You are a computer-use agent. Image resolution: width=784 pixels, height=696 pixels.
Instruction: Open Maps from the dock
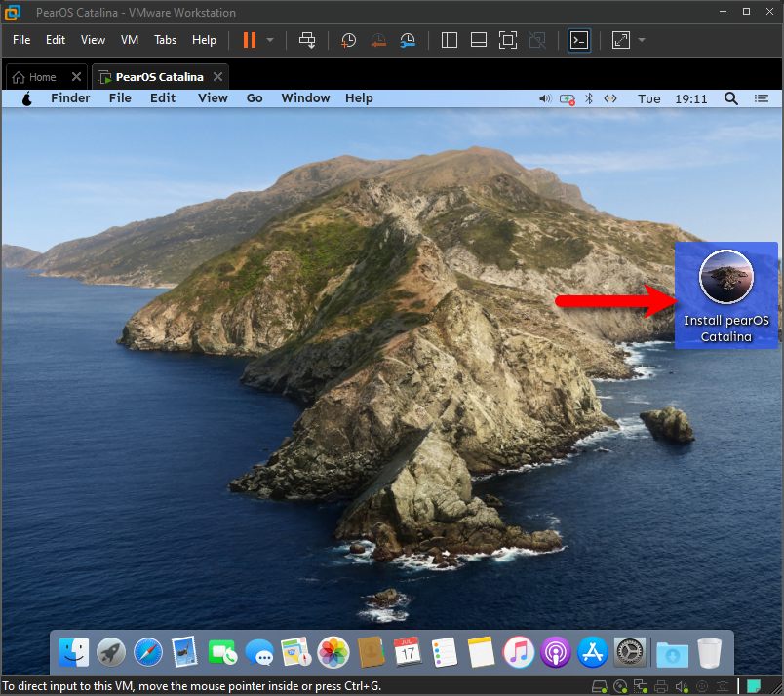pyautogui.click(x=296, y=652)
